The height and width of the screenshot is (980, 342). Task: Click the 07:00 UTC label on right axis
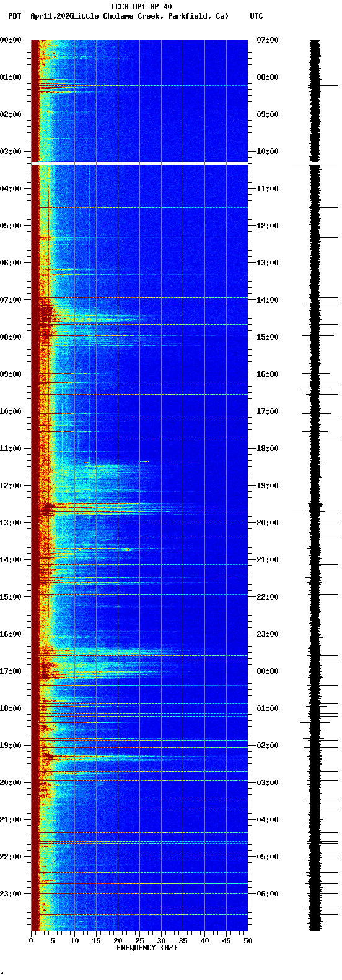(x=268, y=40)
